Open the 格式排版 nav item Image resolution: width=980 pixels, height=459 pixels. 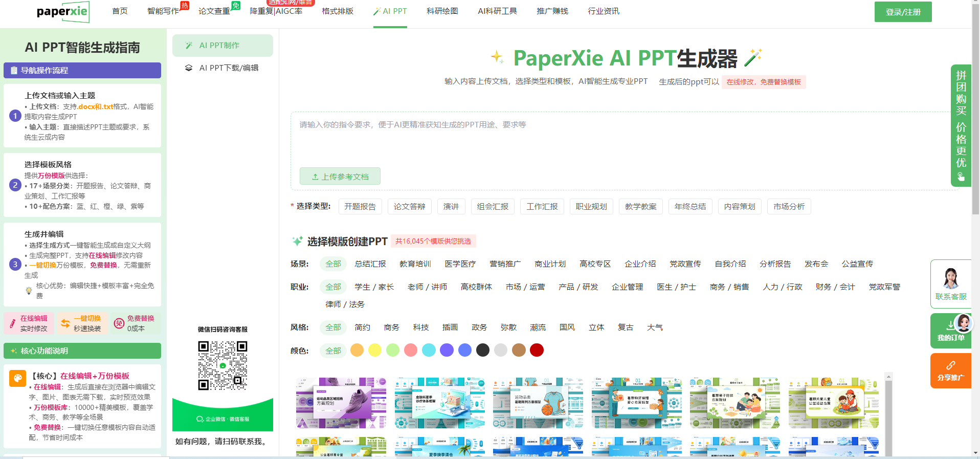pos(338,11)
